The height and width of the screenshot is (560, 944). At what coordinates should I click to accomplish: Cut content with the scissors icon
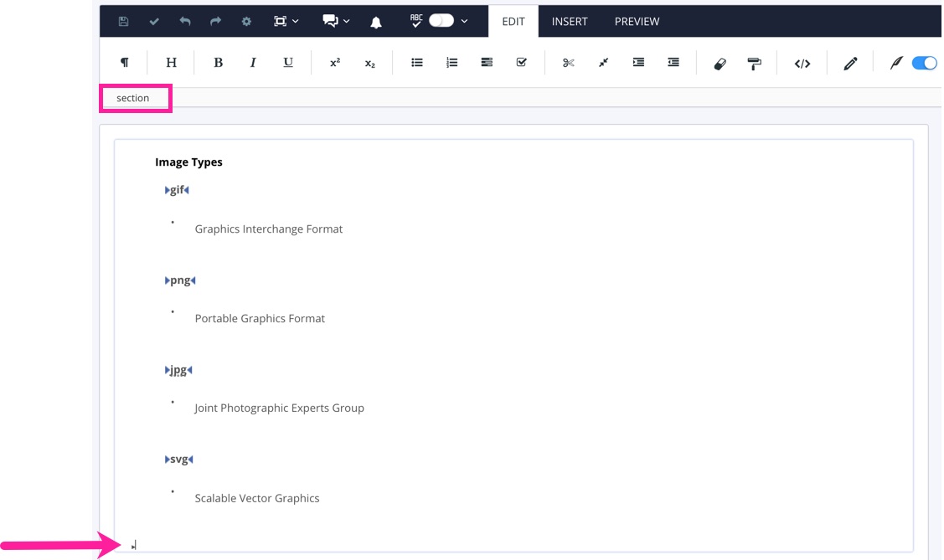click(568, 62)
